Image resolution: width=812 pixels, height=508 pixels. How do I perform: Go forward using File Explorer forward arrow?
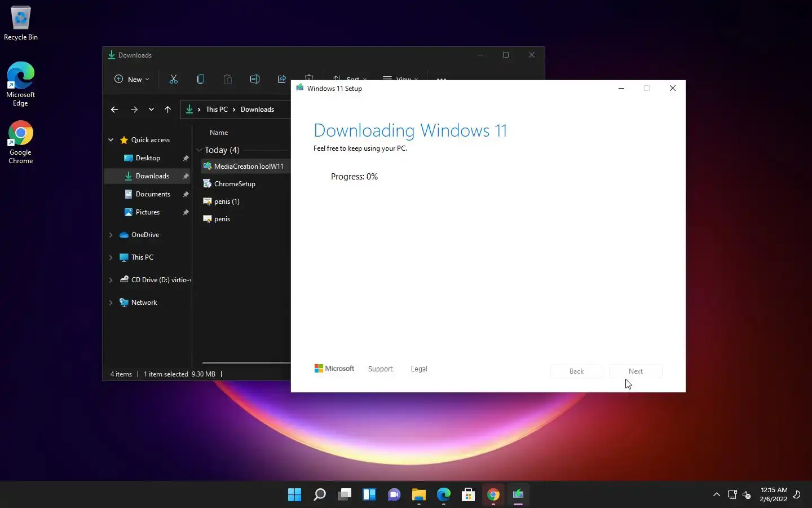coord(134,110)
